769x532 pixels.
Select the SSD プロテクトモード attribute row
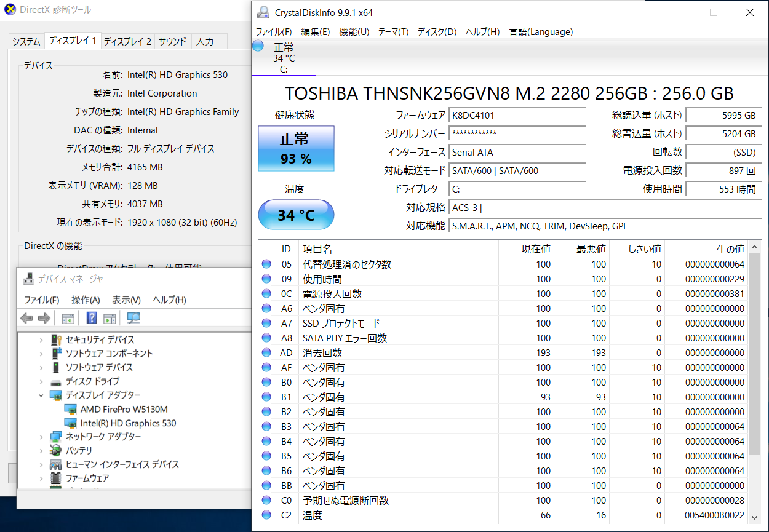tap(504, 324)
